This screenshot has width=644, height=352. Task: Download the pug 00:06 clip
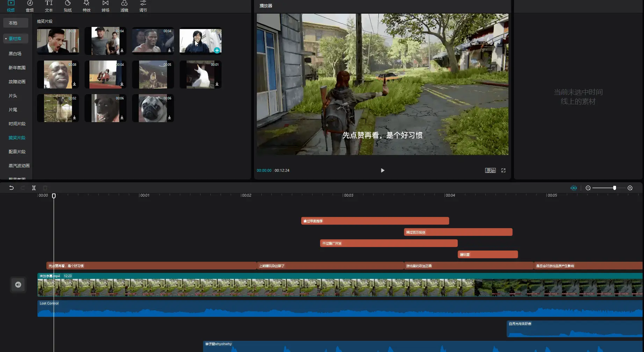coord(169,118)
